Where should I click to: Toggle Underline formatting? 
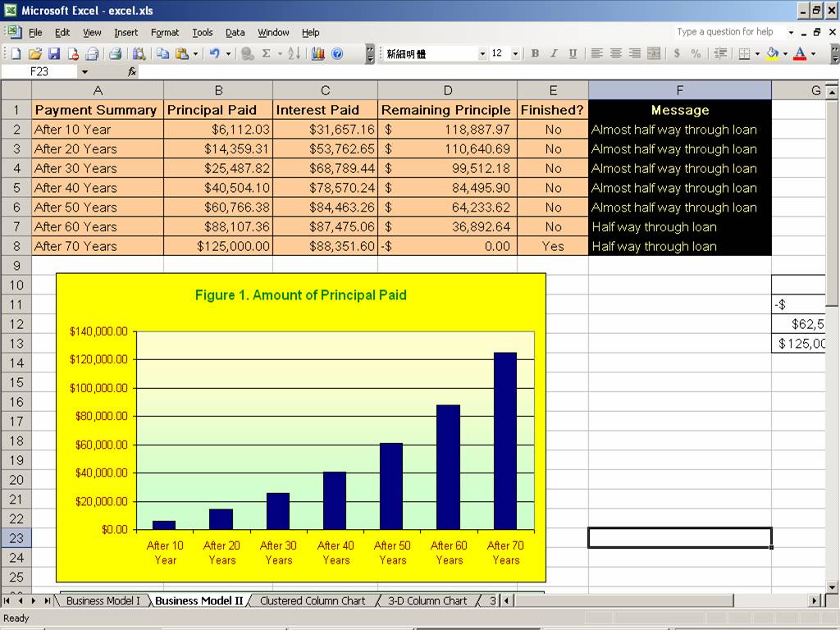(573, 53)
